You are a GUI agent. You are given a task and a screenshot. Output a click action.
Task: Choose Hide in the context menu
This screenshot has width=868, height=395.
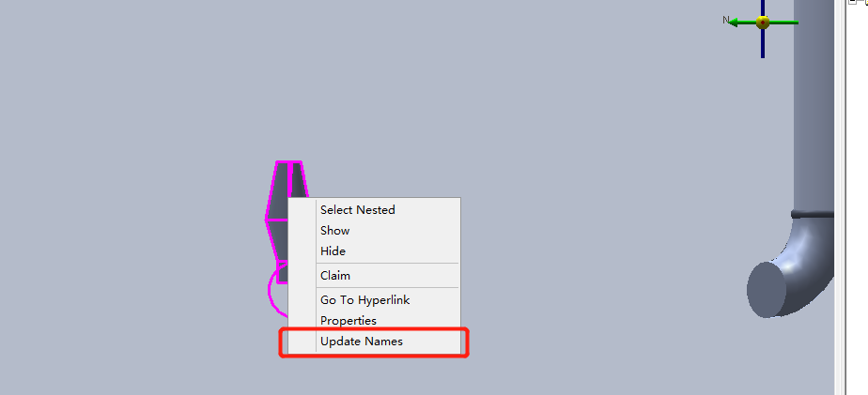pyautogui.click(x=333, y=251)
